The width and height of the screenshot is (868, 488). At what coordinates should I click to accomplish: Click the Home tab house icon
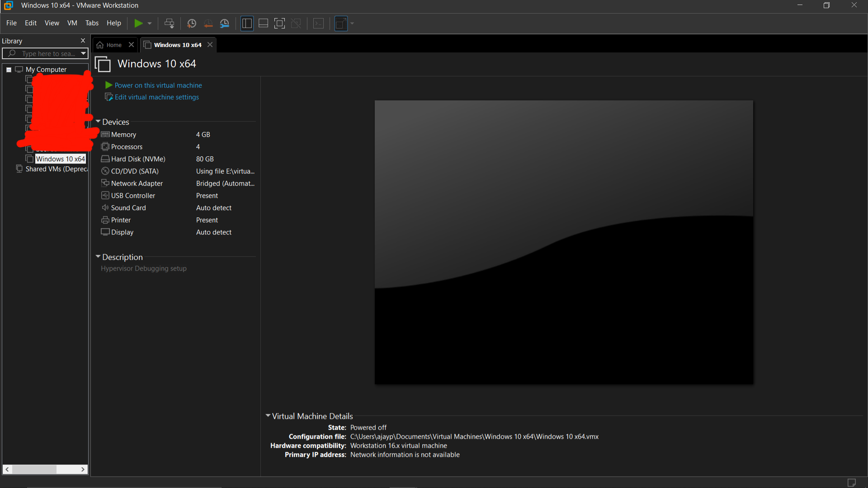pos(100,45)
